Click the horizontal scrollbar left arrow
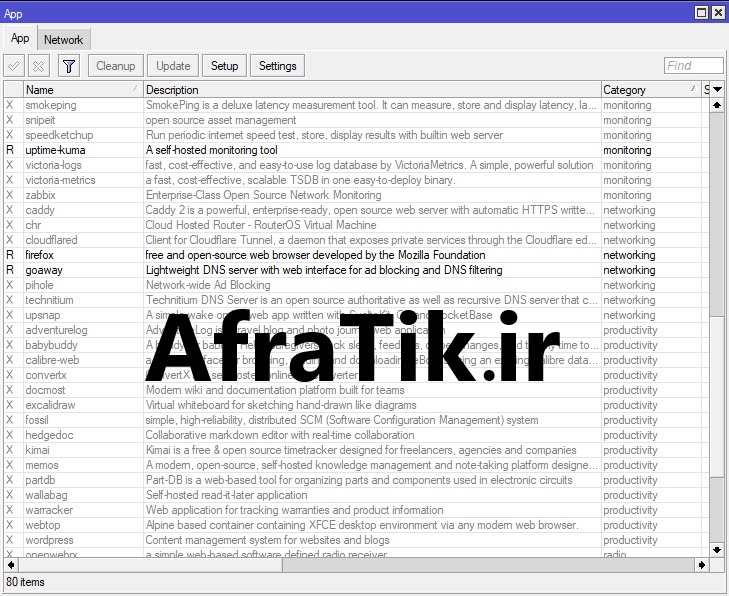 coord(8,564)
